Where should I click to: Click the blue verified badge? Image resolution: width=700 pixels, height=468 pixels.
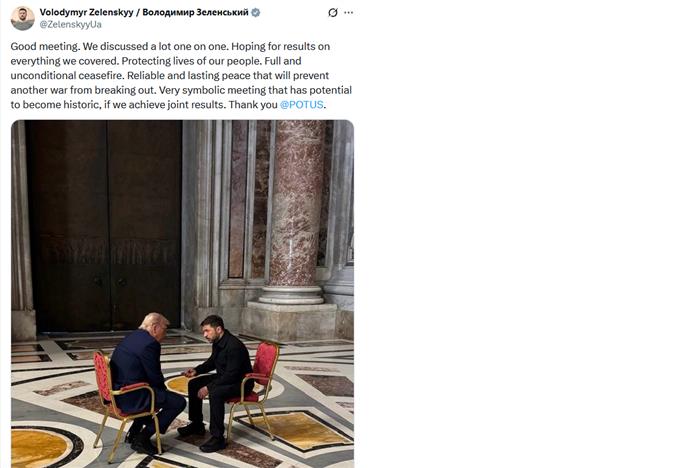pyautogui.click(x=255, y=13)
